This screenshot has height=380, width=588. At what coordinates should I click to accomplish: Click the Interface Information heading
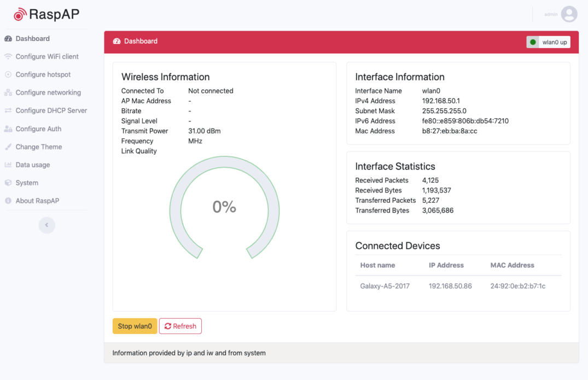[400, 77]
